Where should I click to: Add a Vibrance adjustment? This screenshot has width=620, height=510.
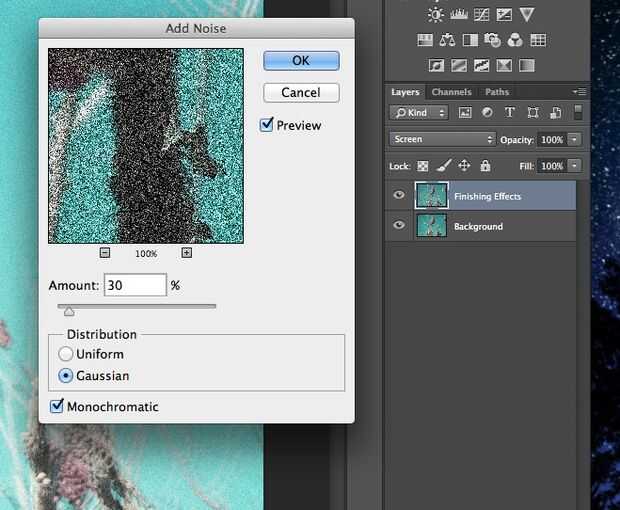pyautogui.click(x=527, y=15)
